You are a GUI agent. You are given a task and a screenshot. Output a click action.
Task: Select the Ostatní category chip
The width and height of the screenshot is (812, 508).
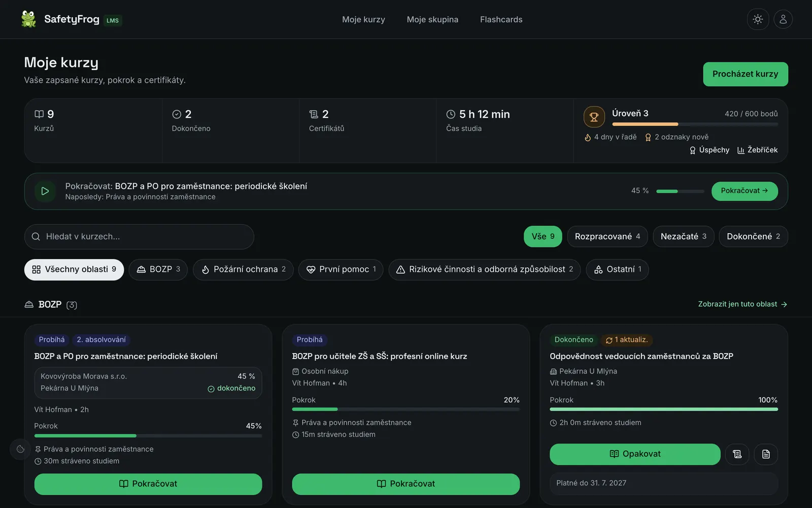pyautogui.click(x=618, y=270)
